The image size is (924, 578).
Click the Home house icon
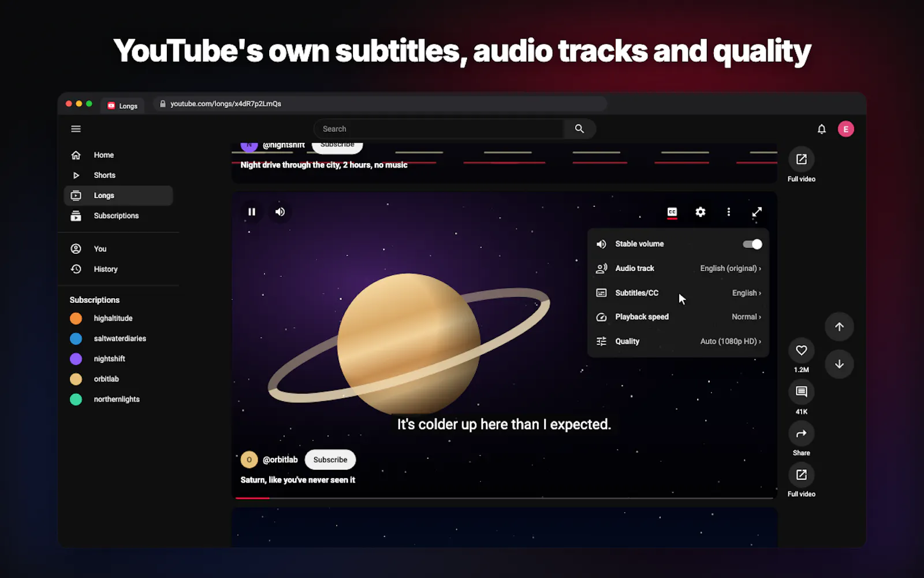pos(76,155)
